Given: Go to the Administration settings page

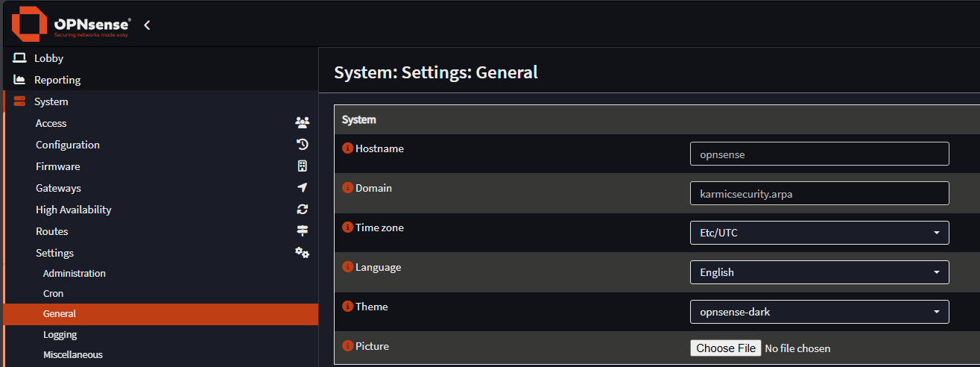Looking at the screenshot, I should click(75, 274).
